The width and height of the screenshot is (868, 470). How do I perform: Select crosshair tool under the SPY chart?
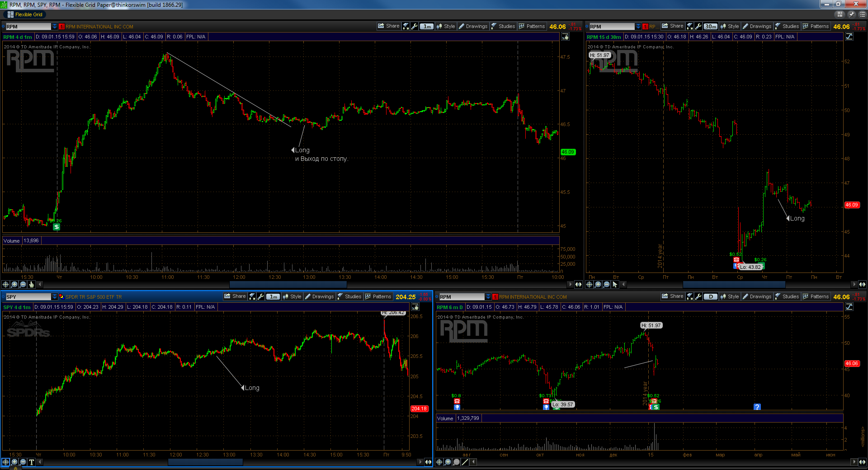(5, 462)
